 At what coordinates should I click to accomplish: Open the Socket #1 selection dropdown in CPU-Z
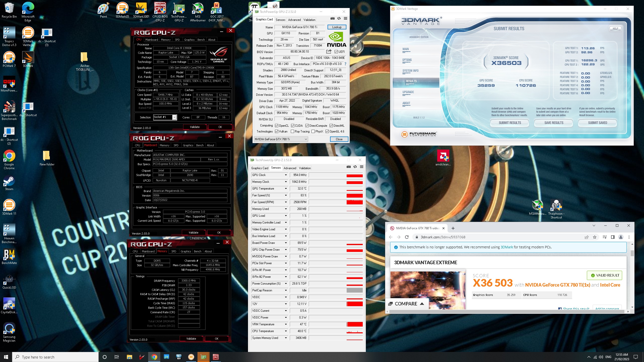point(165,117)
